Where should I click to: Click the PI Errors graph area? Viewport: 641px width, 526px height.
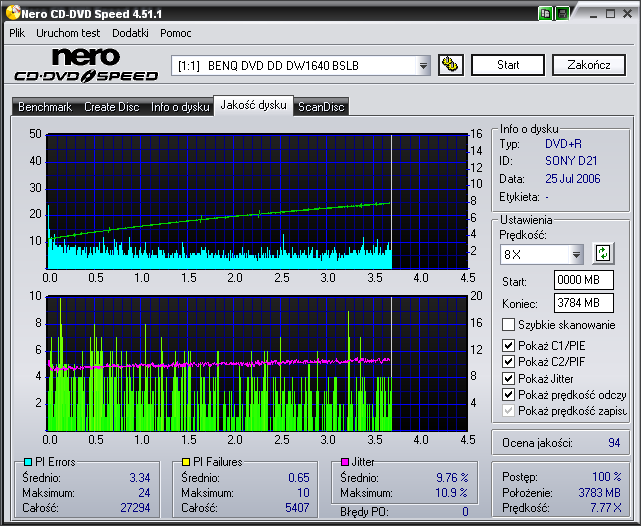point(257,201)
